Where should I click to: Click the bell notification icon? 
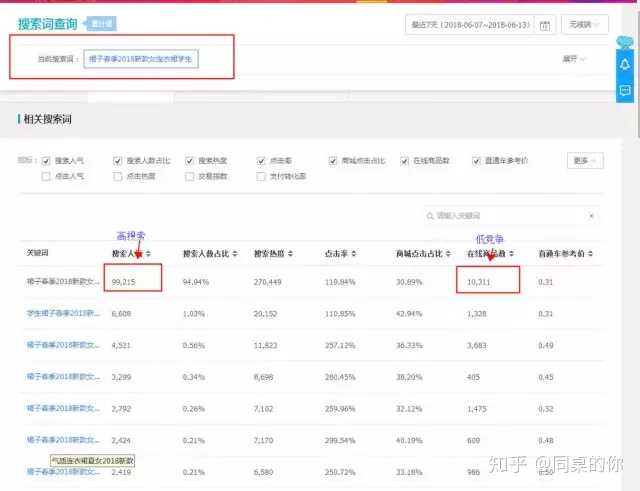(625, 65)
